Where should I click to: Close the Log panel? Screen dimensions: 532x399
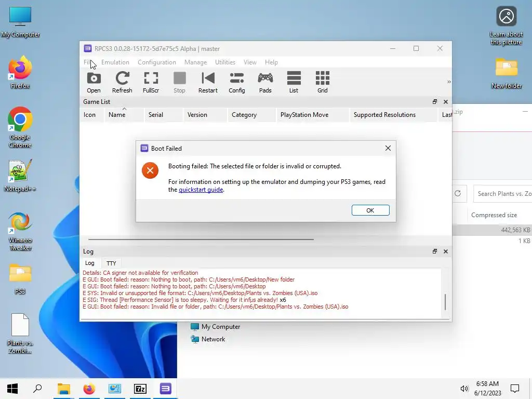pos(446,251)
